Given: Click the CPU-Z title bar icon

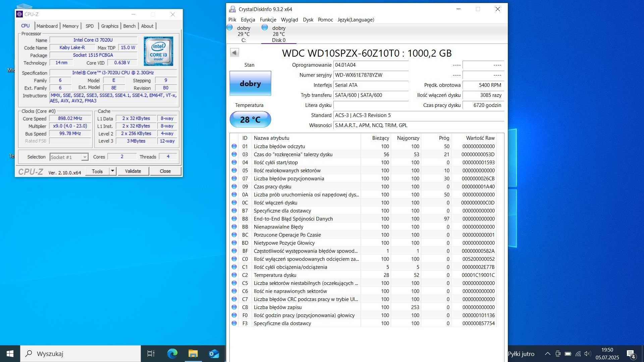Looking at the screenshot, I should (19, 14).
